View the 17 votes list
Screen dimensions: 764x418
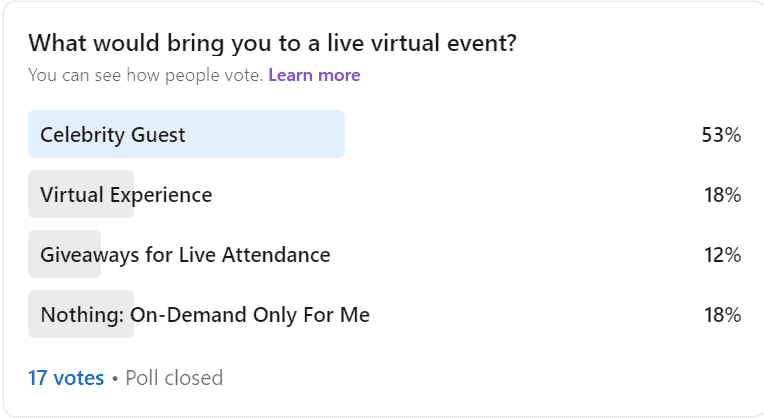66,378
